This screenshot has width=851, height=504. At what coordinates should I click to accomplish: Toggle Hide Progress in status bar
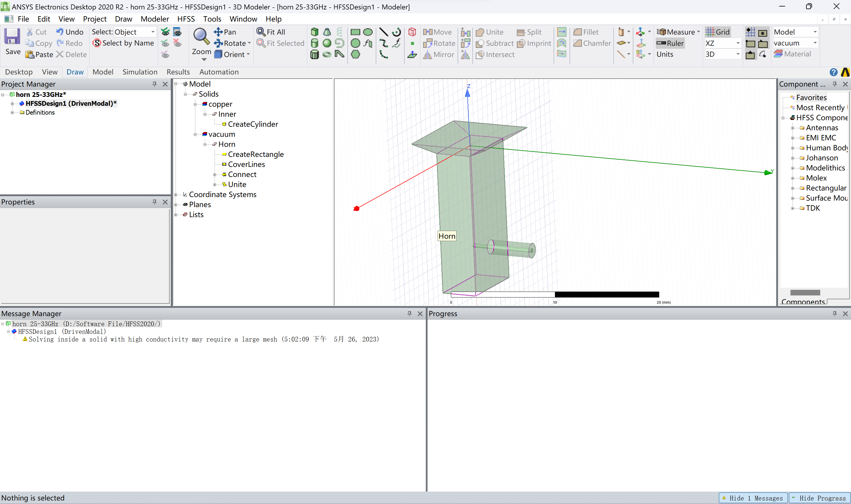[819, 498]
